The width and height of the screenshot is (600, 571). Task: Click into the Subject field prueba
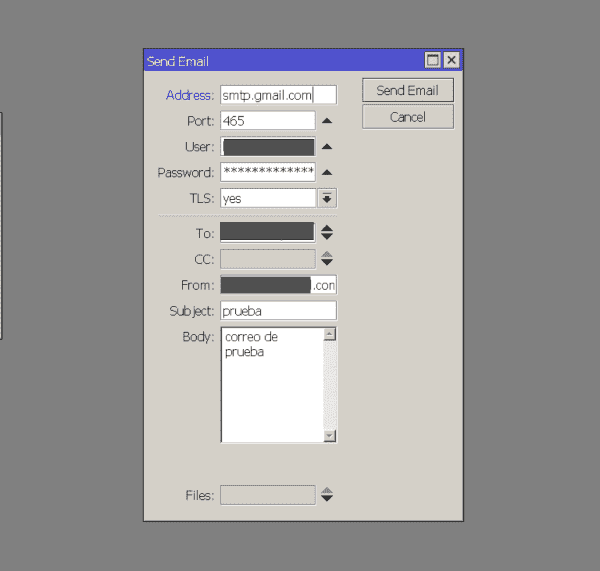(279, 311)
